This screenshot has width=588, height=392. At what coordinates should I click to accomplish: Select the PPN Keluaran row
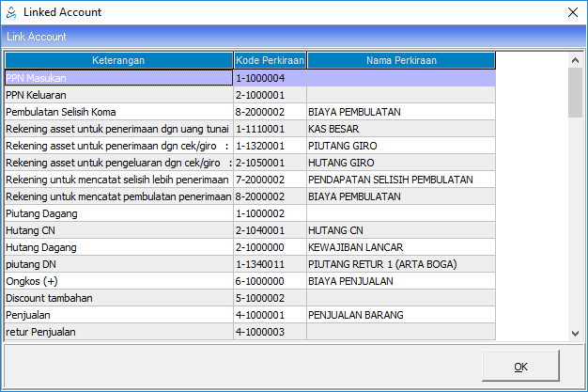click(x=118, y=95)
